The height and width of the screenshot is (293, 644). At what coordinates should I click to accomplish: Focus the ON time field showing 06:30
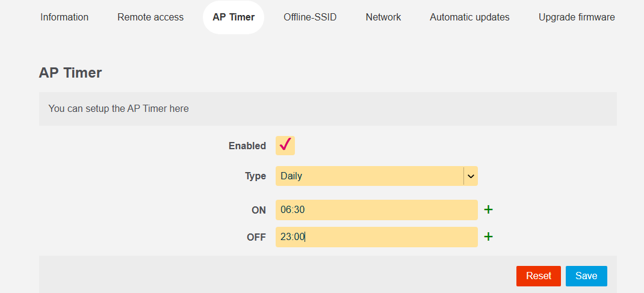coord(376,210)
